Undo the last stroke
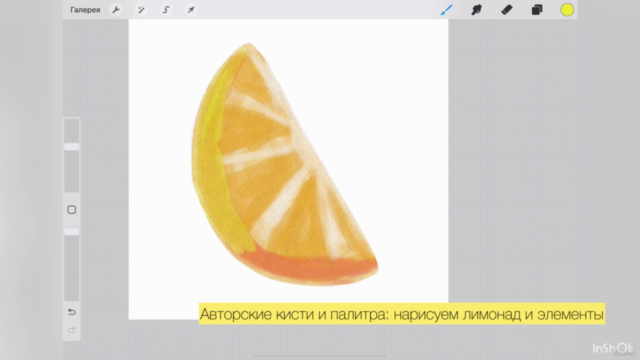This screenshot has width=640, height=360. [71, 312]
